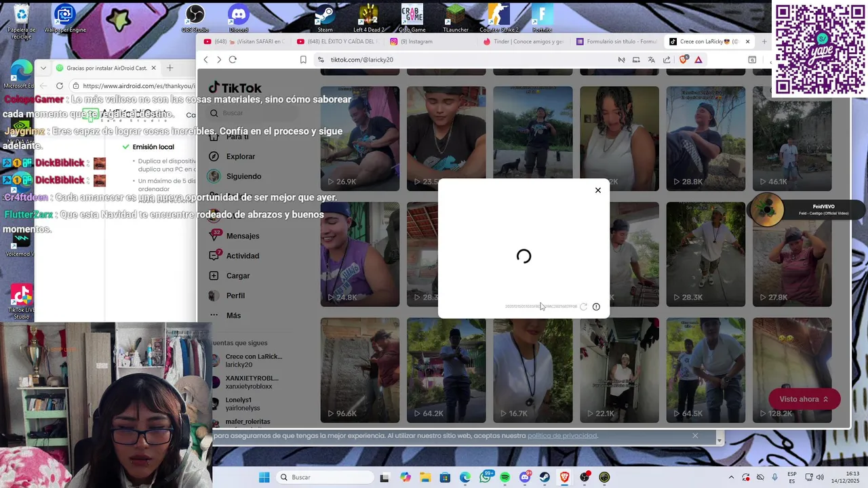This screenshot has height=488, width=868.
Task: Click the translate page icon
Action: (x=652, y=60)
